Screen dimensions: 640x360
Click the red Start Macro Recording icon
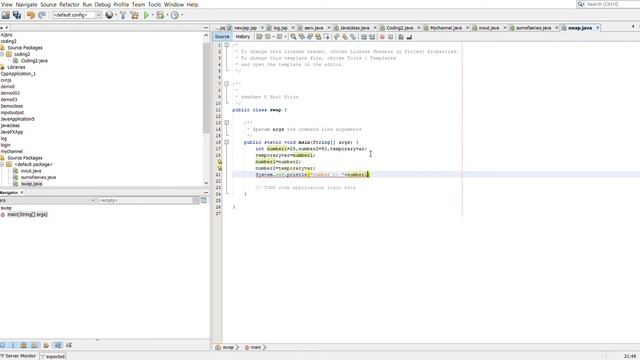click(x=382, y=37)
